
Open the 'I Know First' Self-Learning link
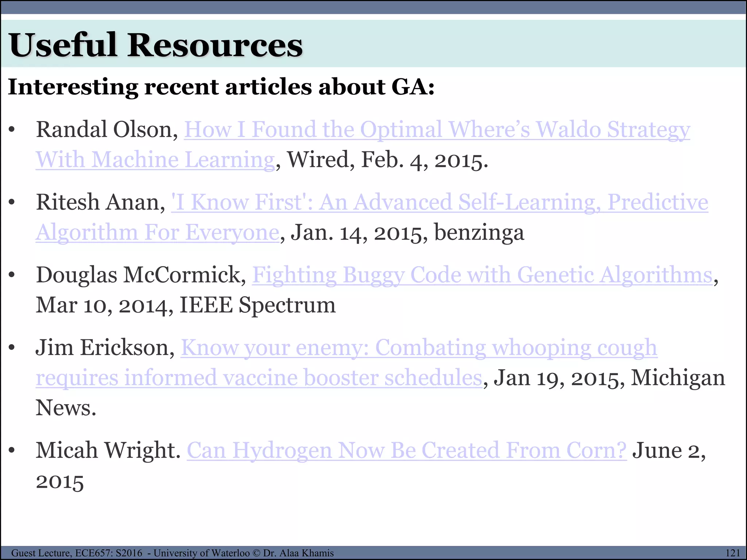[440, 202]
